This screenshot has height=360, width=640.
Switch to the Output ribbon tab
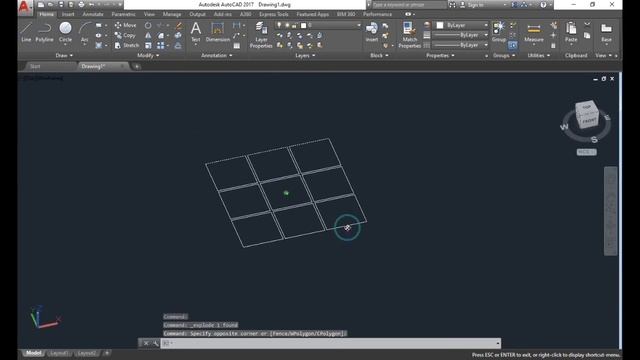pos(198,14)
